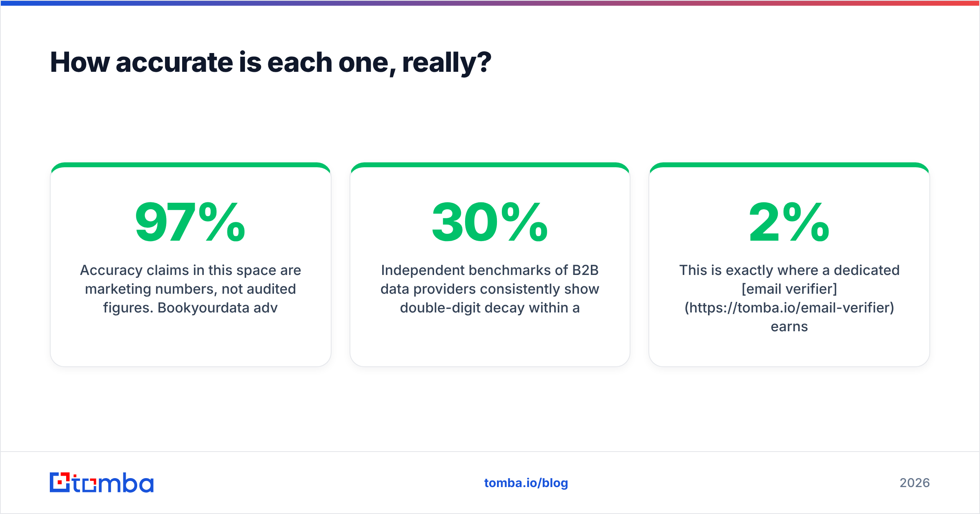Click the word 'Bookyourdata' in first card
980x514 pixels.
(203, 308)
